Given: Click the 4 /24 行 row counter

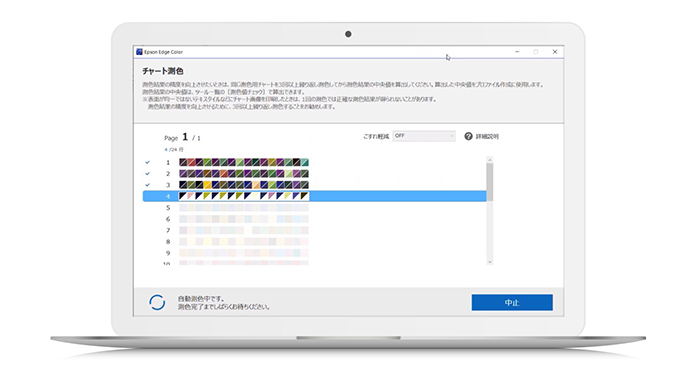Looking at the screenshot, I should [x=174, y=150].
